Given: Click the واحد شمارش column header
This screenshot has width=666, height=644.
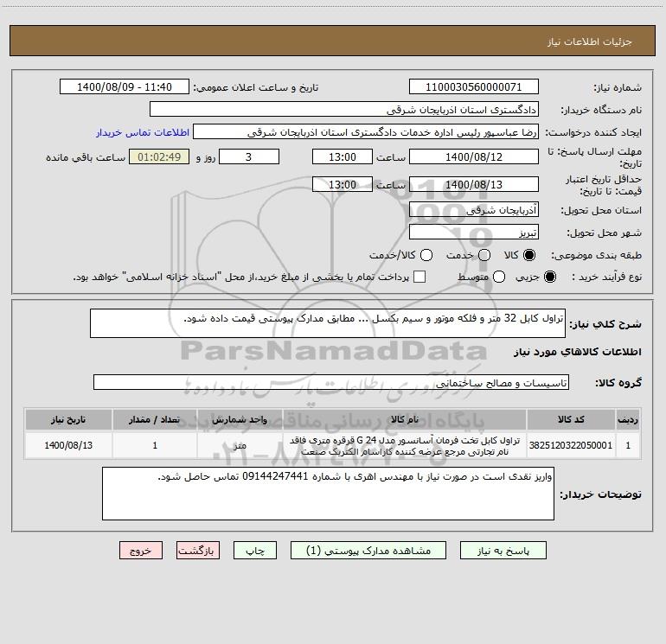Looking at the screenshot, I should pos(240,419).
